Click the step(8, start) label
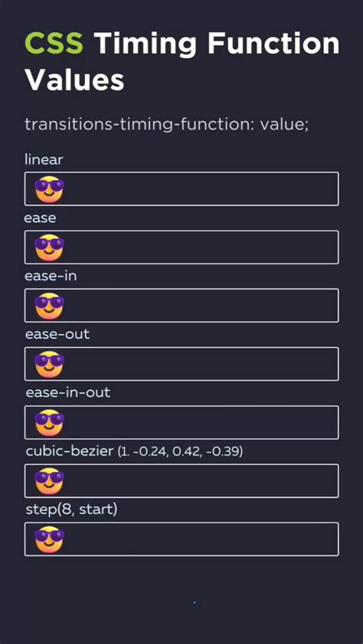Screen dimensions: 363x644 (71, 509)
